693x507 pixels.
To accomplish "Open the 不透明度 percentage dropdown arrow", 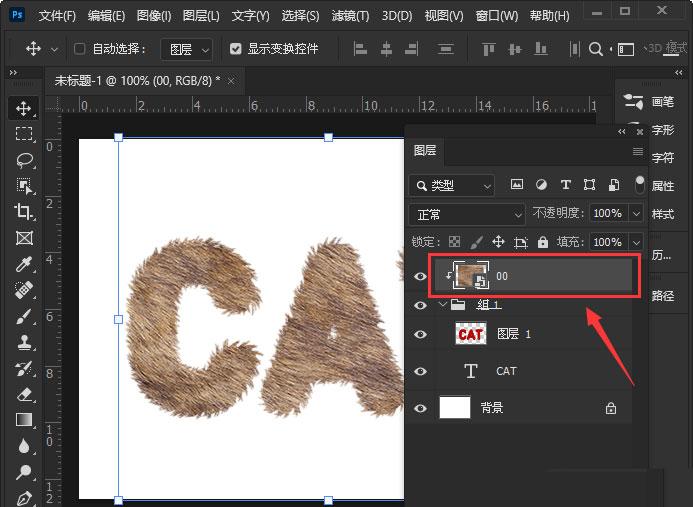I will click(x=636, y=213).
